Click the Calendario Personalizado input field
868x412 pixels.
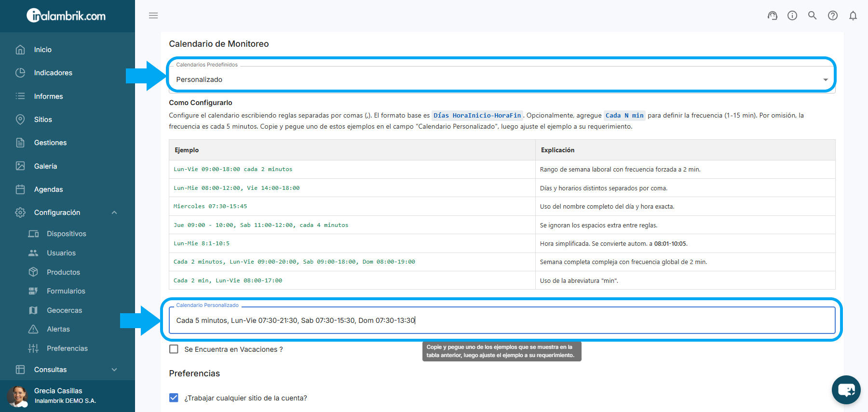tap(502, 320)
